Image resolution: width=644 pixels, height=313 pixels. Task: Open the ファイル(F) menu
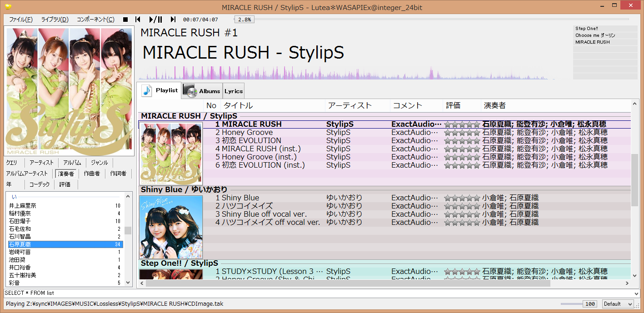tap(21, 20)
